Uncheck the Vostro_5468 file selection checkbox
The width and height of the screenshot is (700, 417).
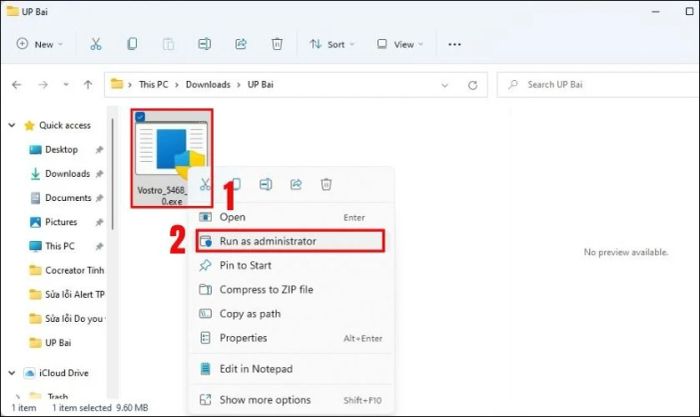click(140, 117)
